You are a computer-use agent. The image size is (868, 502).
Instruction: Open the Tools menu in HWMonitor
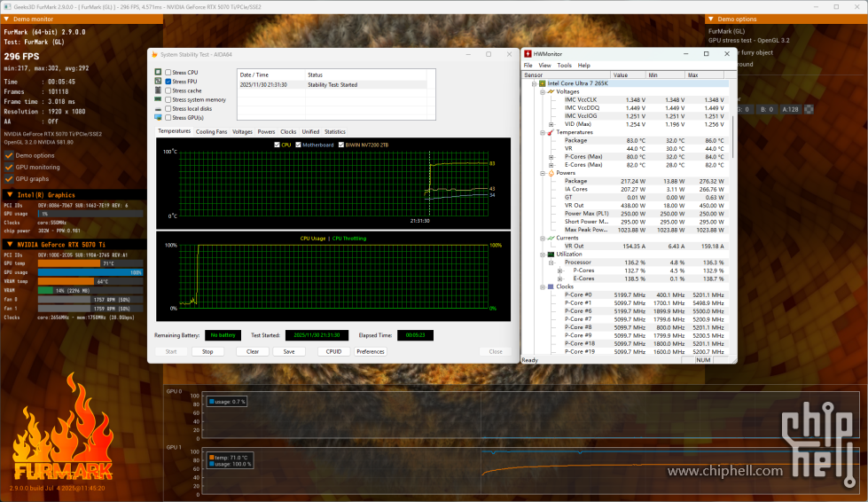pos(564,66)
